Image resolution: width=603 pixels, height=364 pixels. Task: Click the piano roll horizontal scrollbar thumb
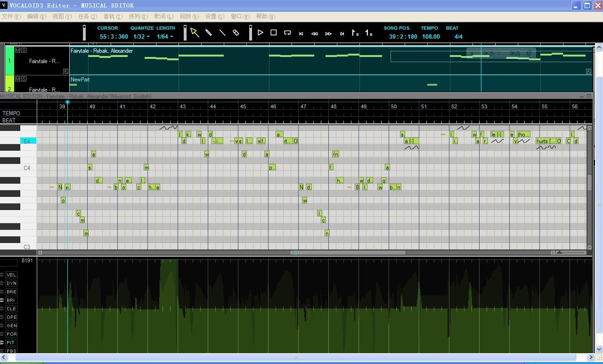click(348, 253)
